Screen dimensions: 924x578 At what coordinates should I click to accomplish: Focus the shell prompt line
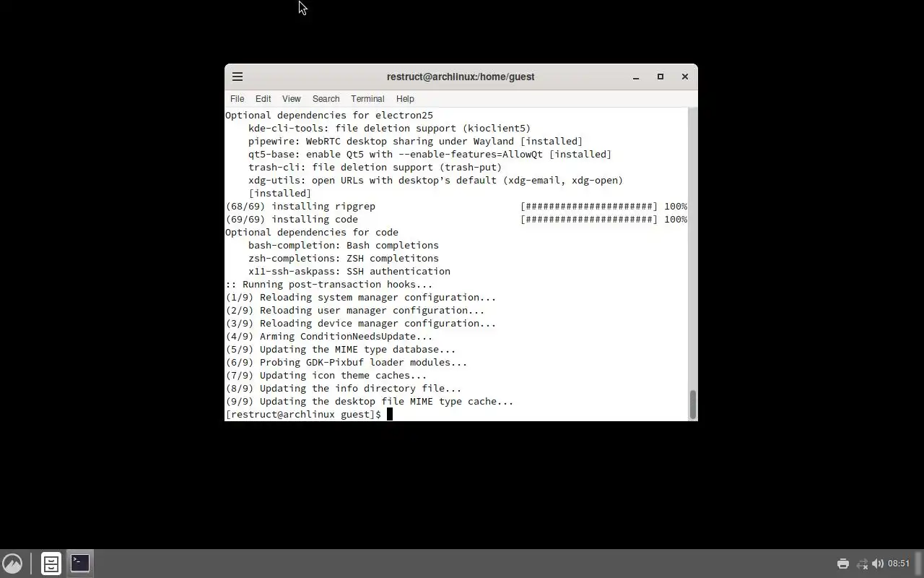pyautogui.click(x=456, y=414)
